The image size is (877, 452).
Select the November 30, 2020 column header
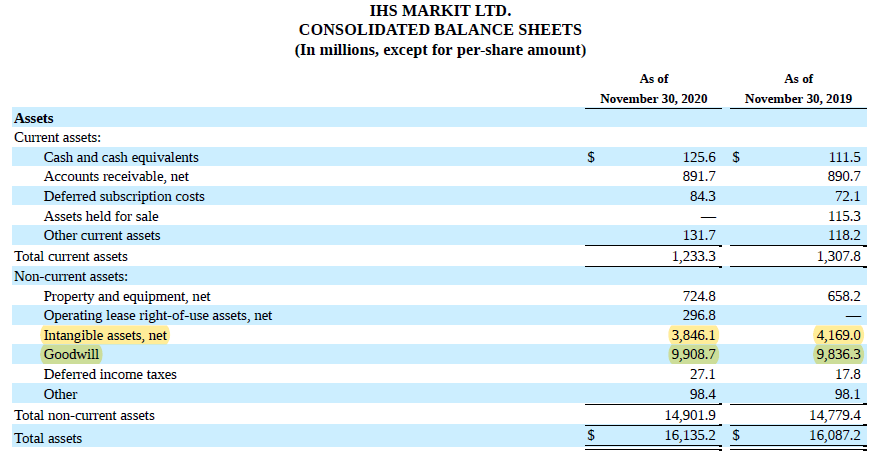653,99
